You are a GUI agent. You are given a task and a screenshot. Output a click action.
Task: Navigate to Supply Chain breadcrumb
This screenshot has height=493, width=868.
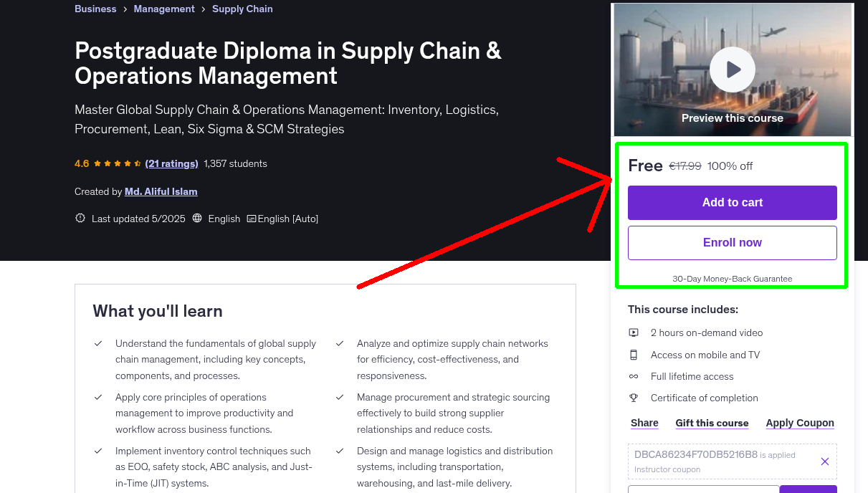(242, 9)
